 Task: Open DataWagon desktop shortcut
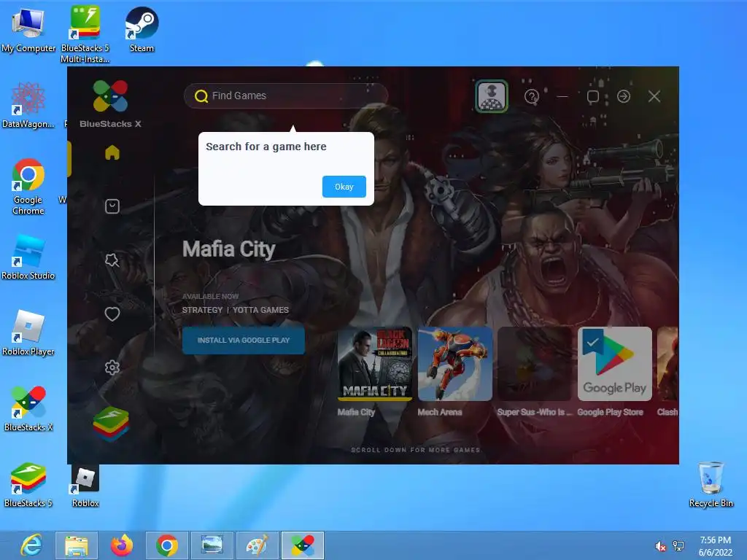(x=28, y=105)
